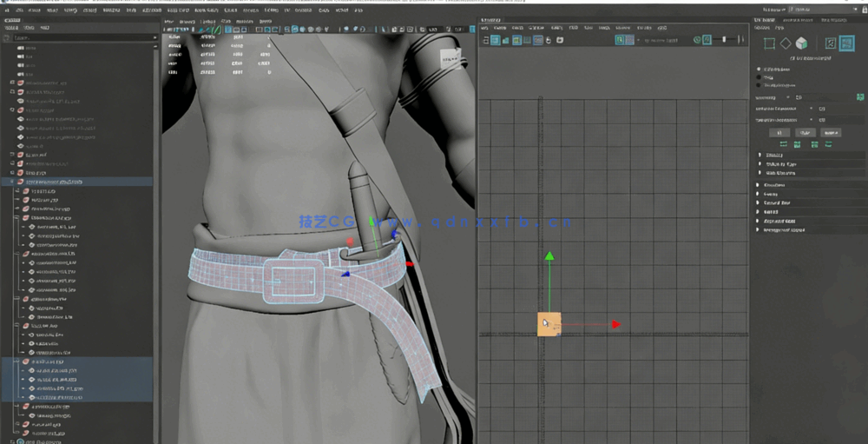The image size is (868, 444).
Task: Click the highlighted UV shell selection icon
Action: click(846, 43)
